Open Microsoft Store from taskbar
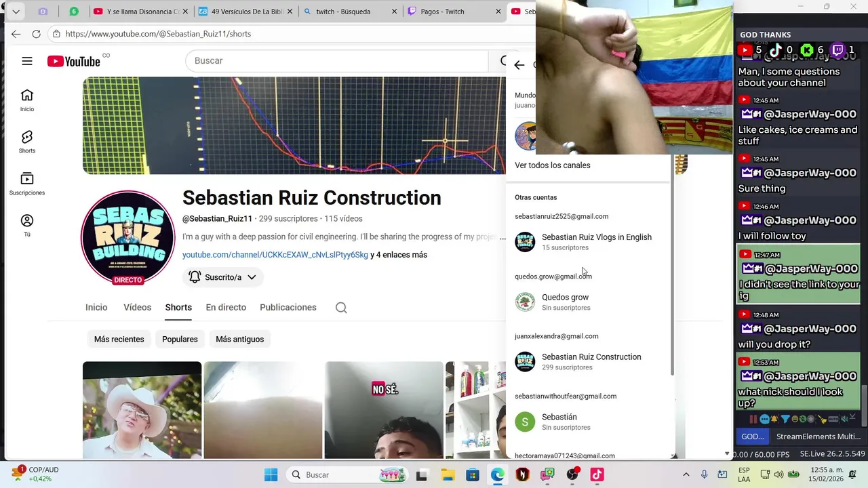The height and width of the screenshot is (488, 868). coord(472,474)
